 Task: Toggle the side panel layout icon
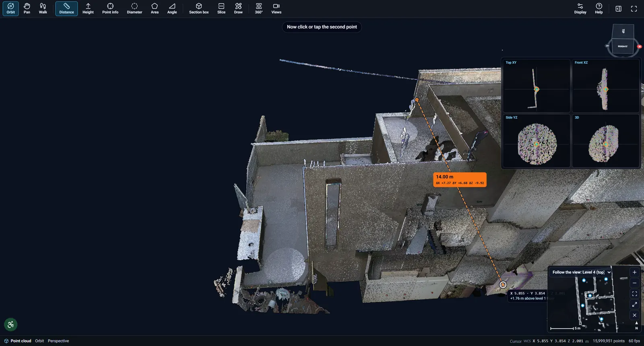coord(619,8)
